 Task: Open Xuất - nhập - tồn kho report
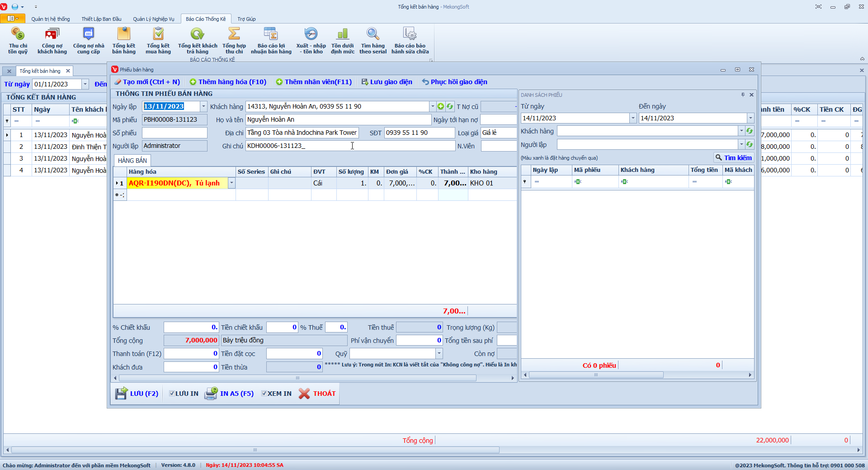click(x=311, y=40)
